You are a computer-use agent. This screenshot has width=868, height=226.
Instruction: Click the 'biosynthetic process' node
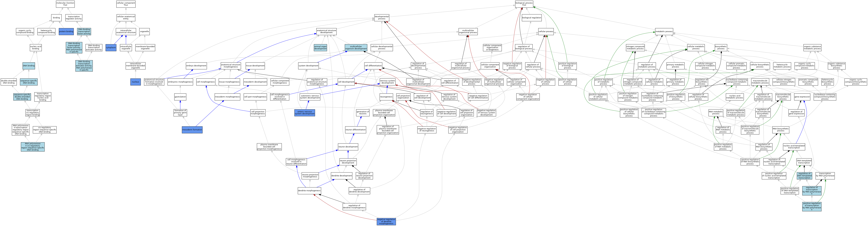[721, 48]
